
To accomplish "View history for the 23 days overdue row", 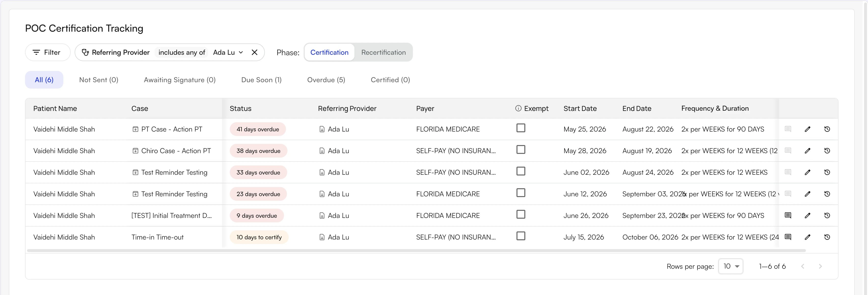I will coord(827,194).
